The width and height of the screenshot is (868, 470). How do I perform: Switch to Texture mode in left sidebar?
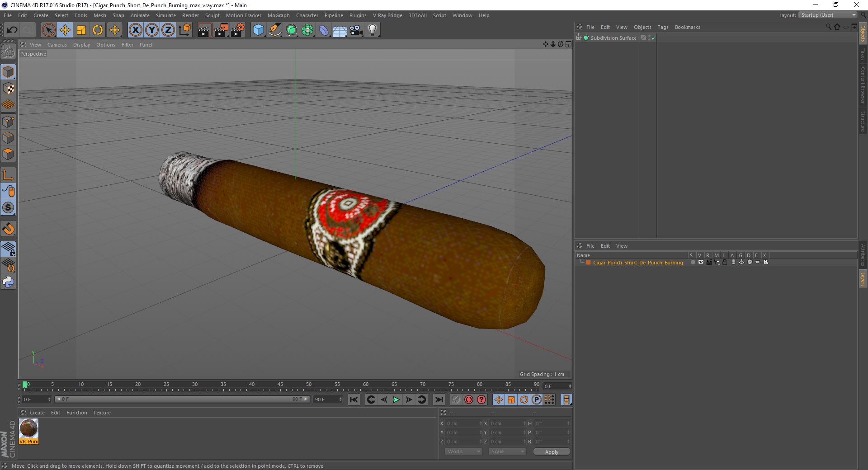[x=8, y=89]
